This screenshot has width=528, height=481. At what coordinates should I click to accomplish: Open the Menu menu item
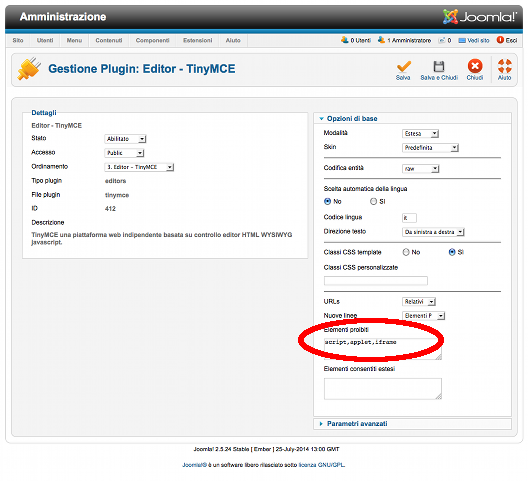tap(74, 40)
